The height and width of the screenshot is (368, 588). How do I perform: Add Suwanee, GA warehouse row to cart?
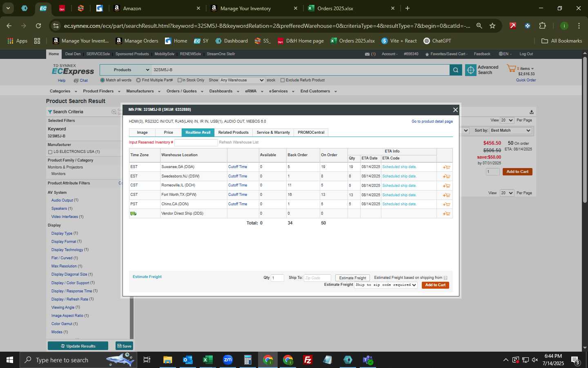point(446,167)
